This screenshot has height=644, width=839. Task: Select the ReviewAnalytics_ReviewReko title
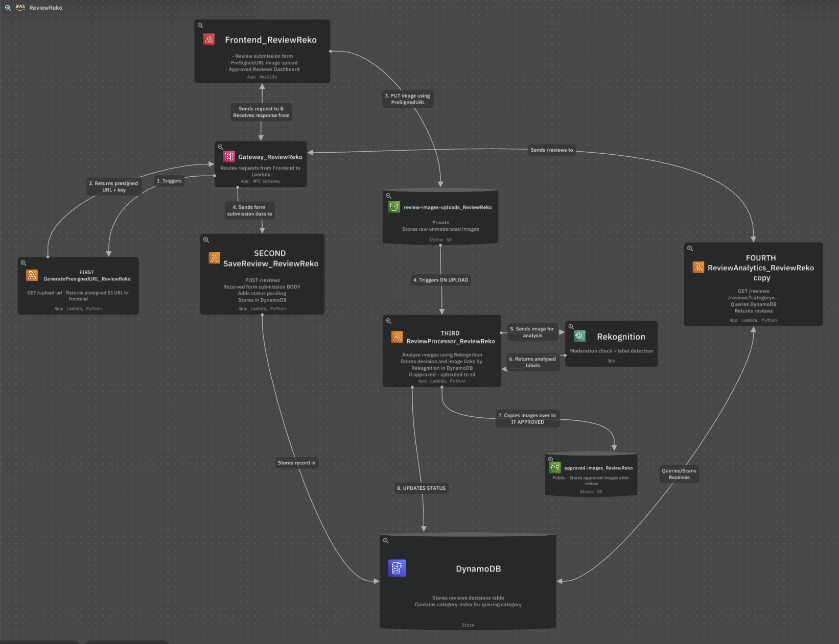coord(761,268)
